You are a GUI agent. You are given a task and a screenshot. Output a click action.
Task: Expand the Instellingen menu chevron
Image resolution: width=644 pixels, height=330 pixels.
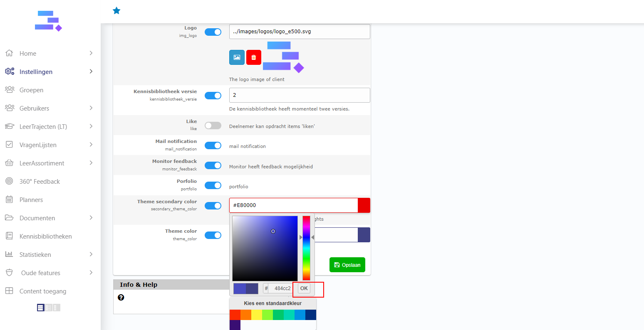[91, 71]
